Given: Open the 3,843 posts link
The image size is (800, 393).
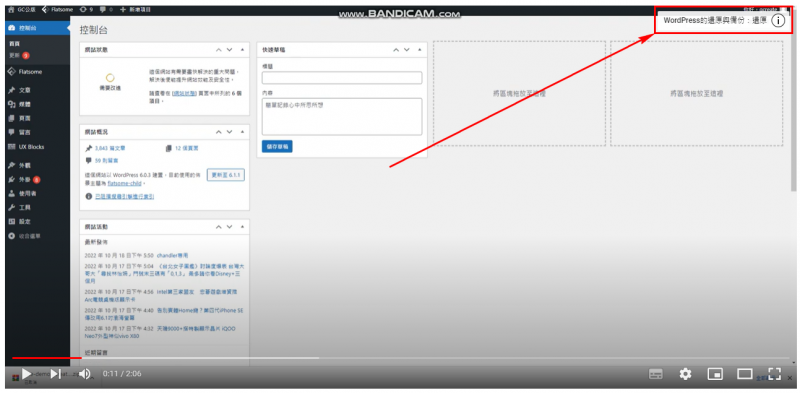Looking at the screenshot, I should click(110, 148).
